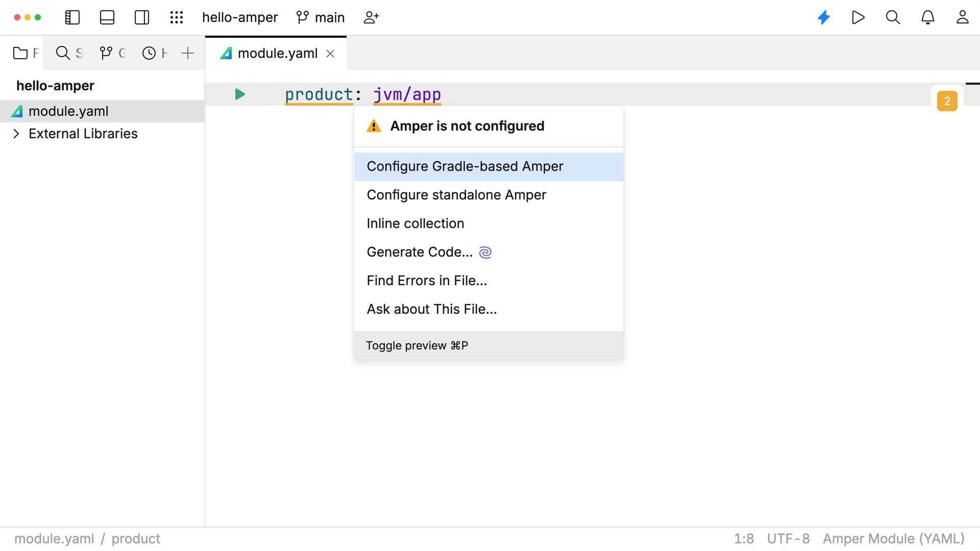Click the module.yaml tree file icon

[17, 111]
